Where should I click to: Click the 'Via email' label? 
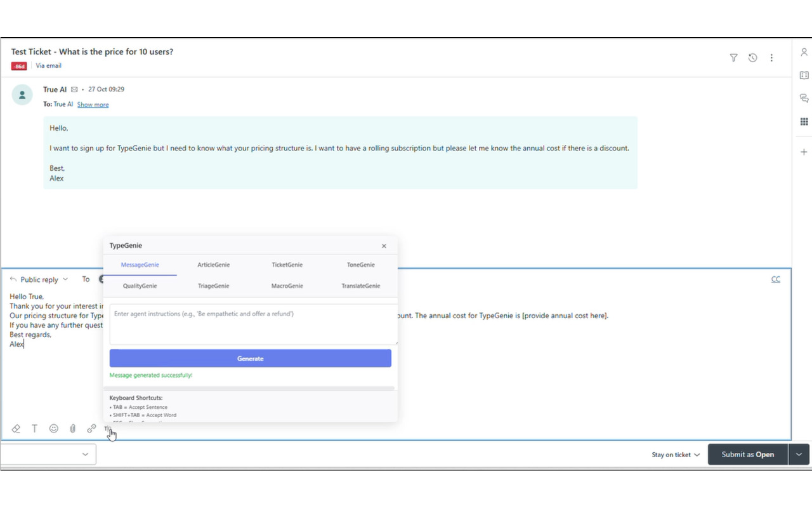pyautogui.click(x=48, y=66)
